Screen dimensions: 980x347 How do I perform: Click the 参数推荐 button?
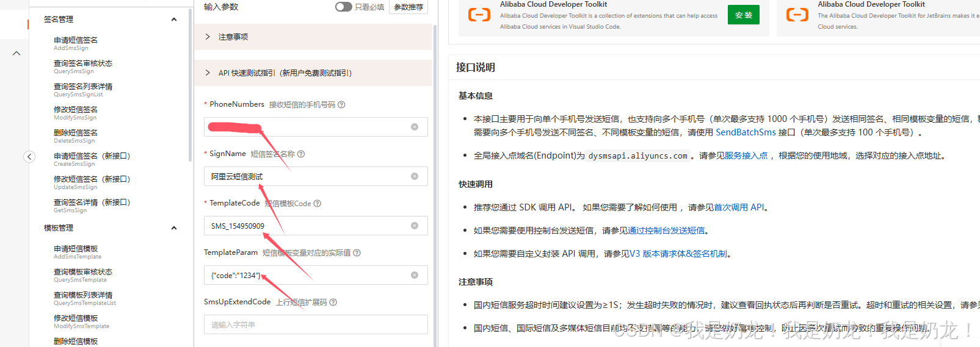point(408,7)
